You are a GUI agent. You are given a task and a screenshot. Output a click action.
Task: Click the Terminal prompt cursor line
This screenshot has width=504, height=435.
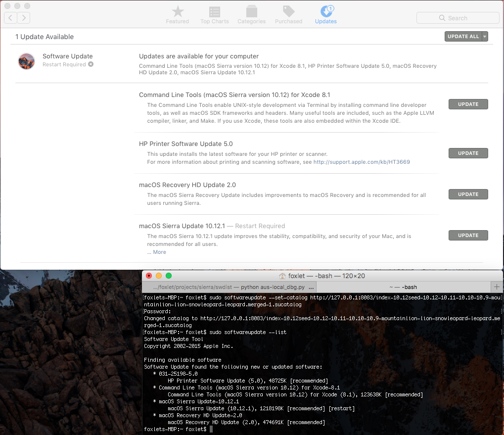click(179, 429)
